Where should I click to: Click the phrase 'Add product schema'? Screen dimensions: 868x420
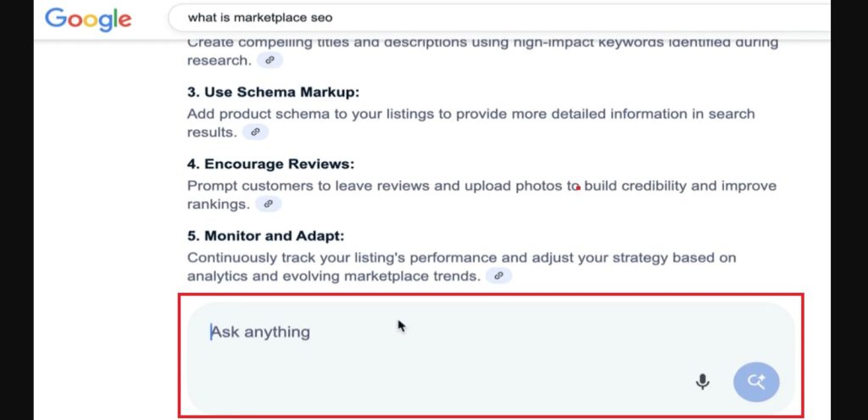(252, 114)
